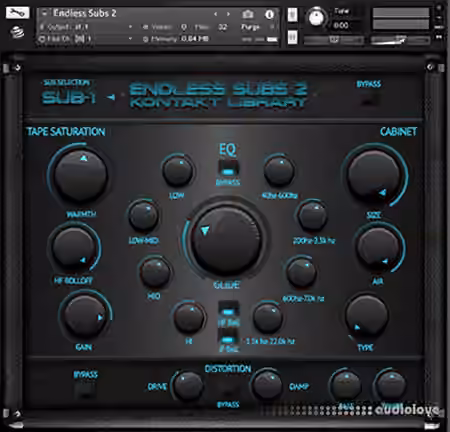The image size is (450, 432).
Task: Open the Sub Selection arrow menu
Action: 111,97
